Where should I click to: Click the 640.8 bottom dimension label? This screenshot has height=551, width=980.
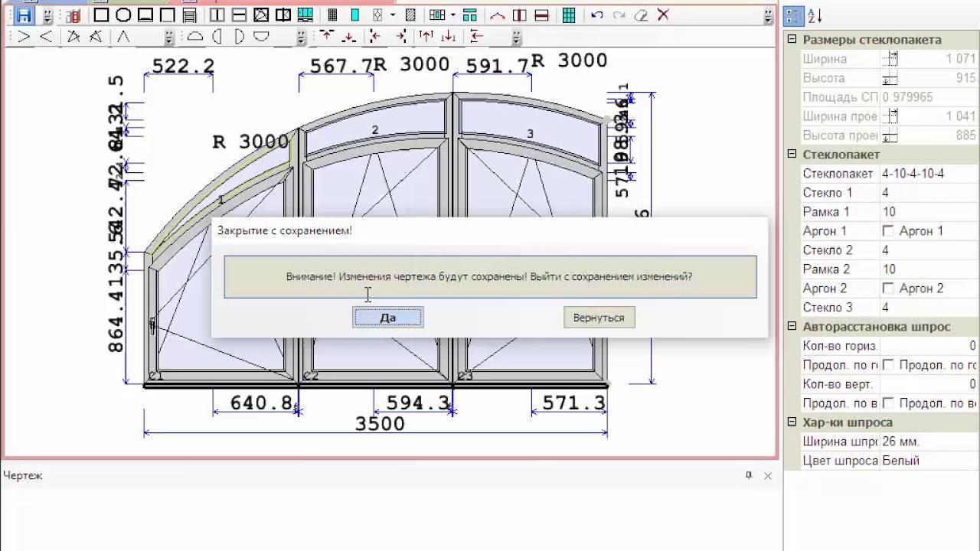(x=262, y=402)
